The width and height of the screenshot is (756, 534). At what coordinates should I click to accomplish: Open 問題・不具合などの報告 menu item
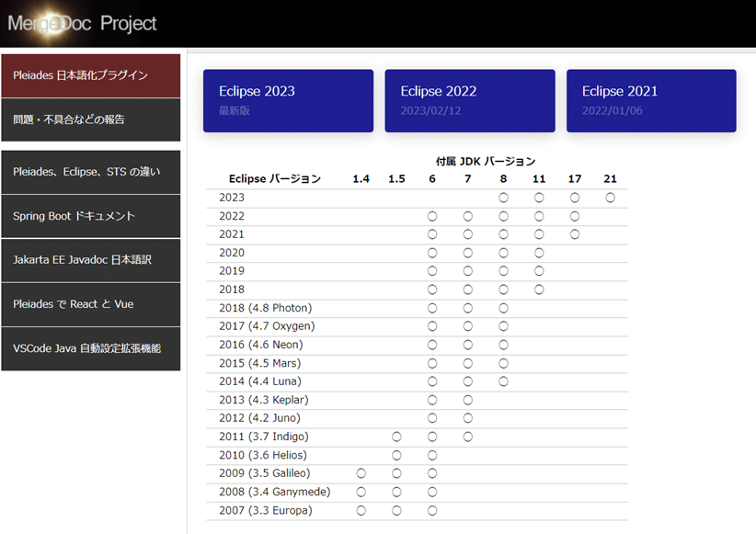pyautogui.click(x=91, y=119)
